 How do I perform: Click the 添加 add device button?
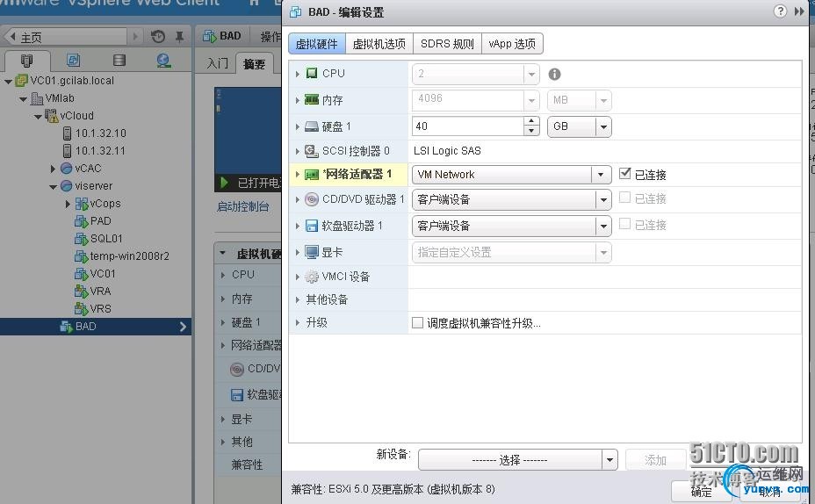click(x=655, y=460)
